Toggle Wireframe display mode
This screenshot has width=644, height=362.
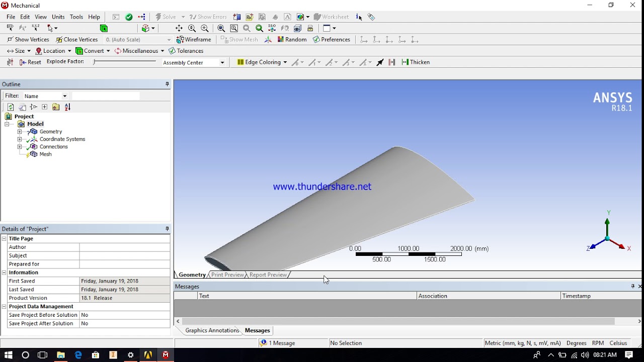click(194, 40)
